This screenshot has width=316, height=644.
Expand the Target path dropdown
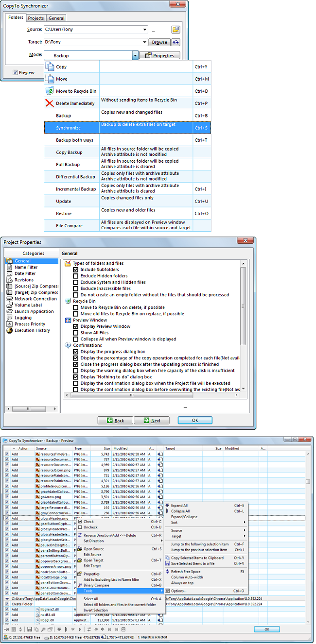pos(145,42)
